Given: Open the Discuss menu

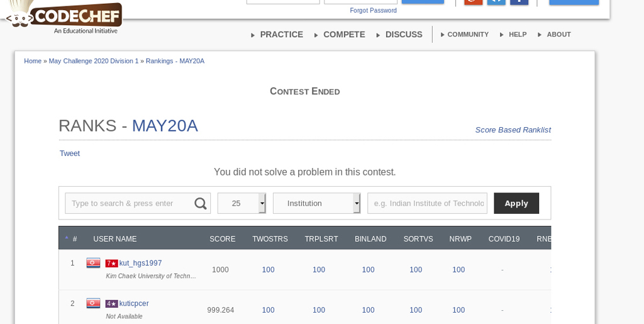Looking at the screenshot, I should point(403,35).
